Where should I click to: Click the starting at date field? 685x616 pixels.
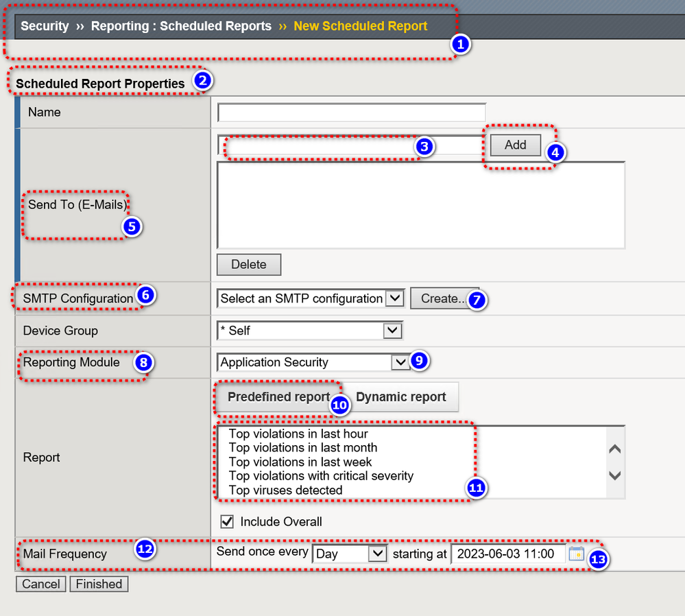point(507,554)
